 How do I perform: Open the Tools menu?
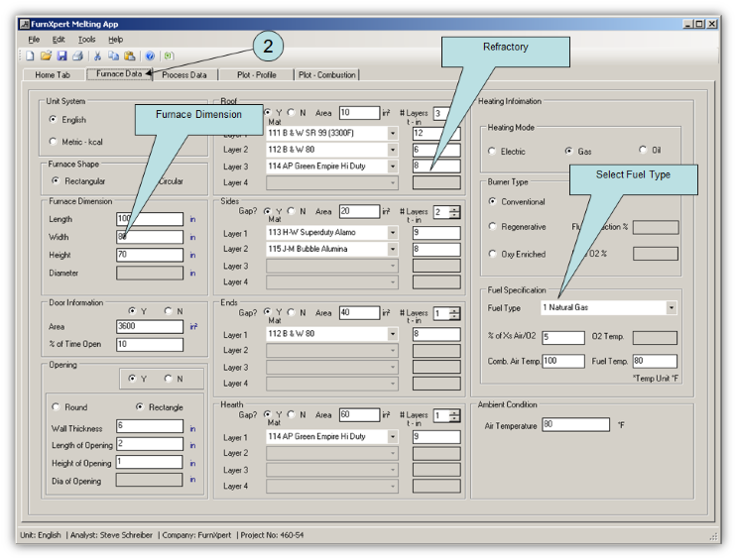[86, 40]
